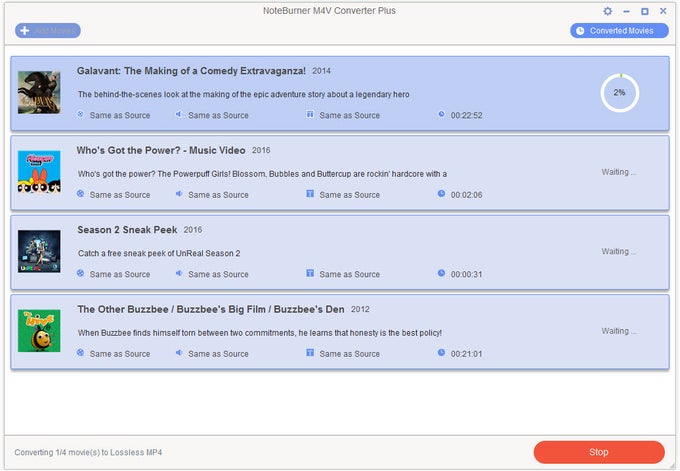Click the year 2016 beside Season 2 Sneak Peek
Screen dimensions: 680x471
point(193,229)
